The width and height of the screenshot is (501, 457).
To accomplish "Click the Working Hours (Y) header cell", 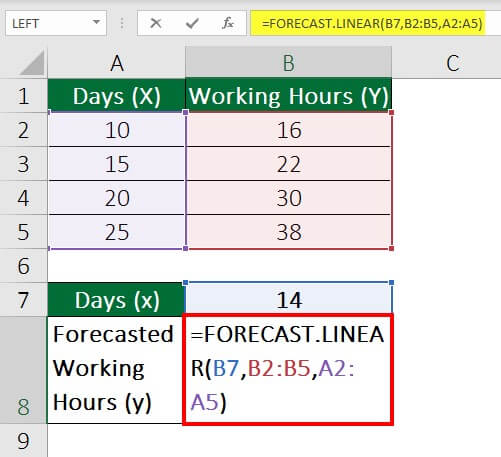I will 288,96.
